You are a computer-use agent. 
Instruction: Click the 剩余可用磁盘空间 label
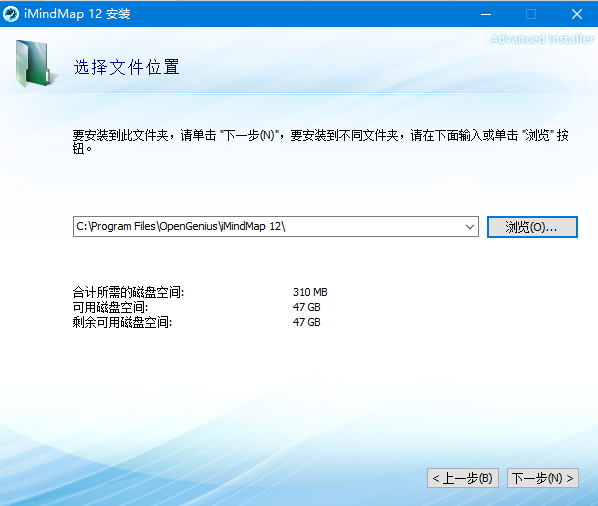click(x=122, y=323)
